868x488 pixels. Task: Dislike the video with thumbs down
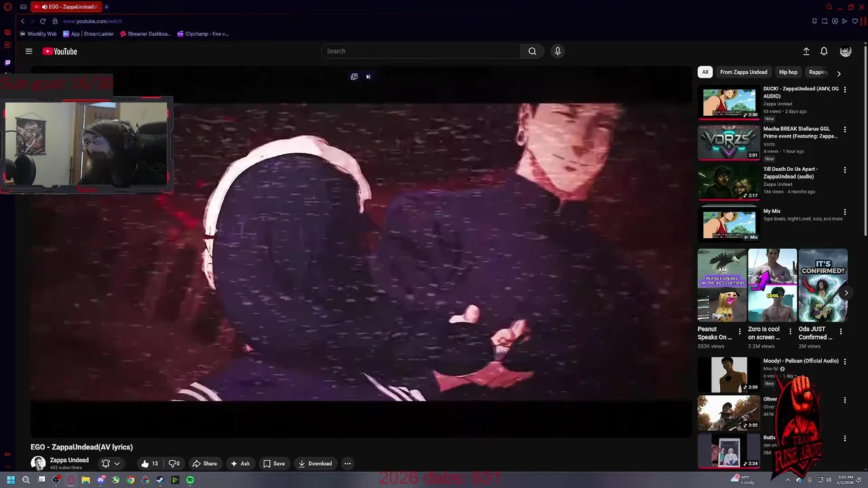pyautogui.click(x=174, y=464)
